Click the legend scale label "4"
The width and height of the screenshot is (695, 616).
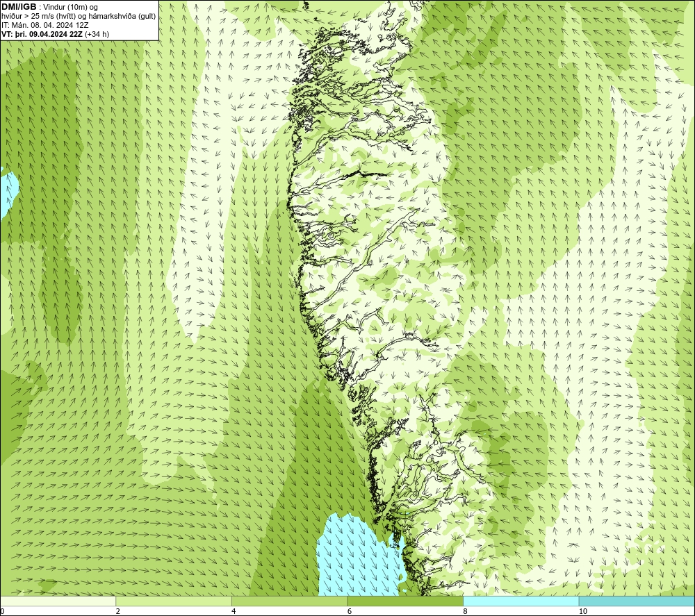pos(234,611)
